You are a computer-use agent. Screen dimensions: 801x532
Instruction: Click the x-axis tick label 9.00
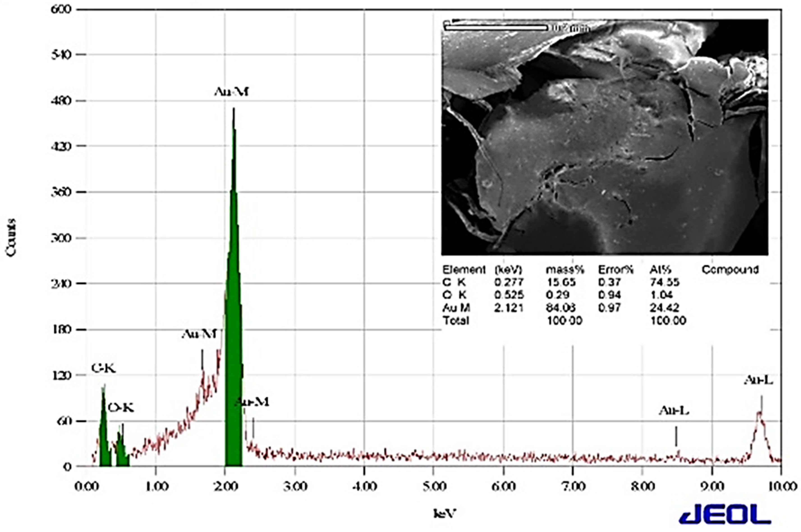coord(712,486)
